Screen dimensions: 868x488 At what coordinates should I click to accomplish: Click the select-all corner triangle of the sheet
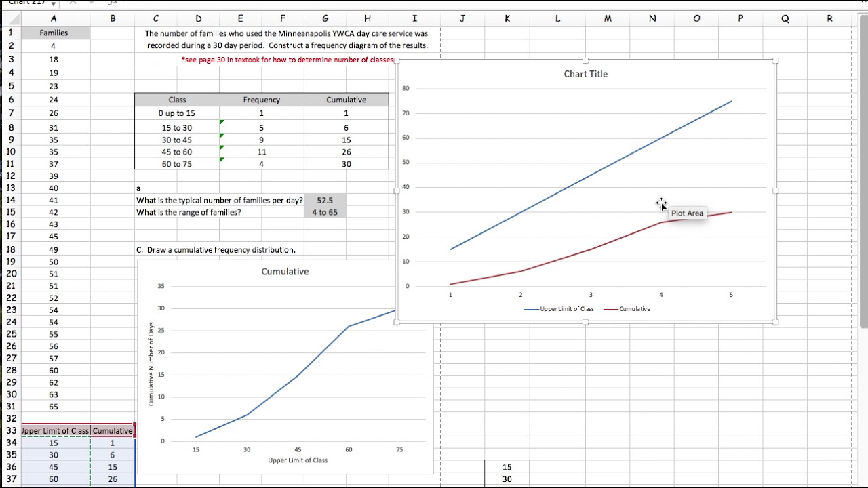(10, 18)
